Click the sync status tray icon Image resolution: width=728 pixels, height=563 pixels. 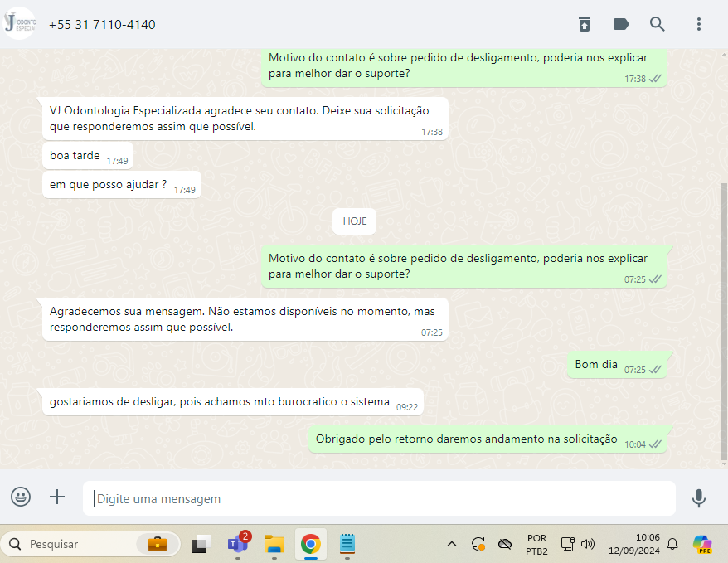478,544
